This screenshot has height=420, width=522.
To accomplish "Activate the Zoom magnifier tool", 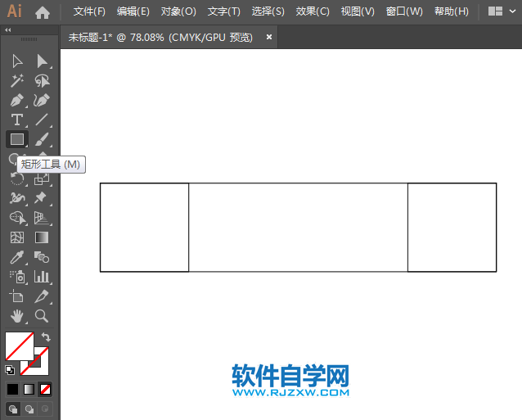I will point(42,316).
